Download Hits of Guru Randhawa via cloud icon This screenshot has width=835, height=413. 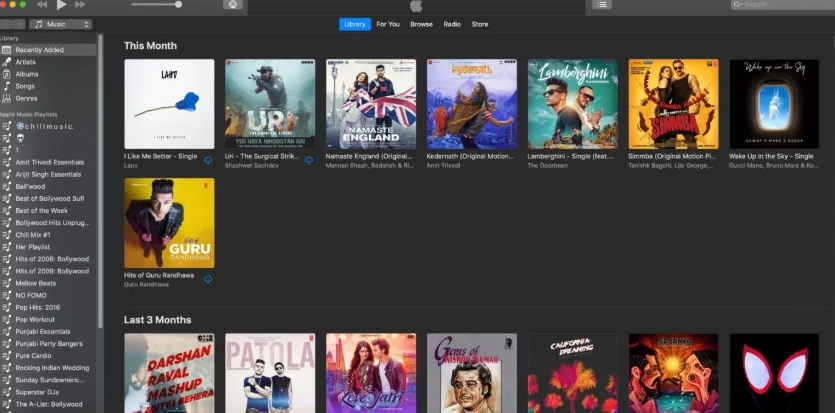[208, 280]
